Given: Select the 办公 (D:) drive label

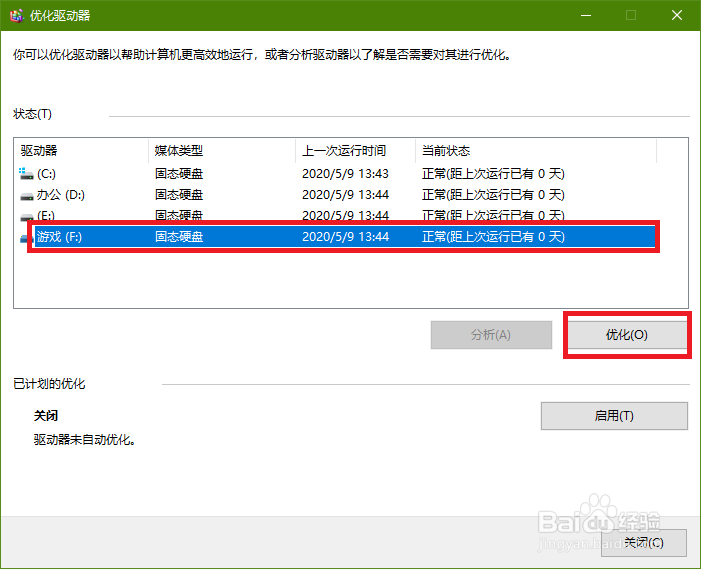Looking at the screenshot, I should click(60, 195).
